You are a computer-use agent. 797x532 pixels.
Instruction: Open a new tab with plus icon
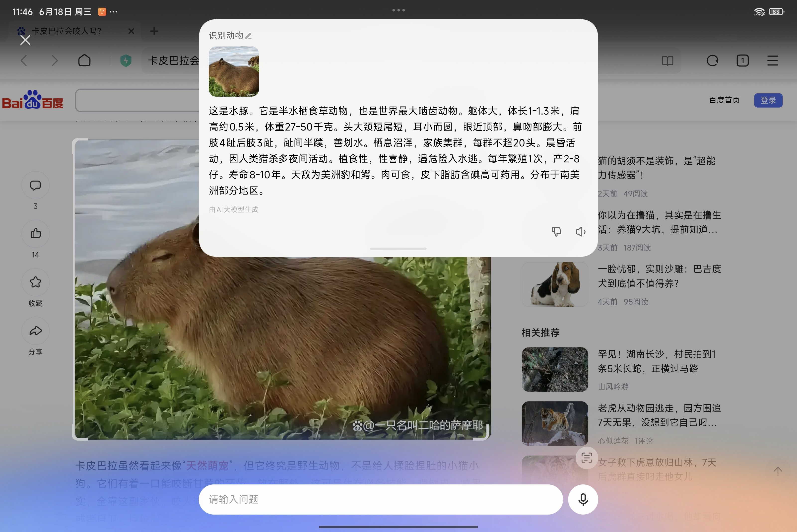coord(154,31)
